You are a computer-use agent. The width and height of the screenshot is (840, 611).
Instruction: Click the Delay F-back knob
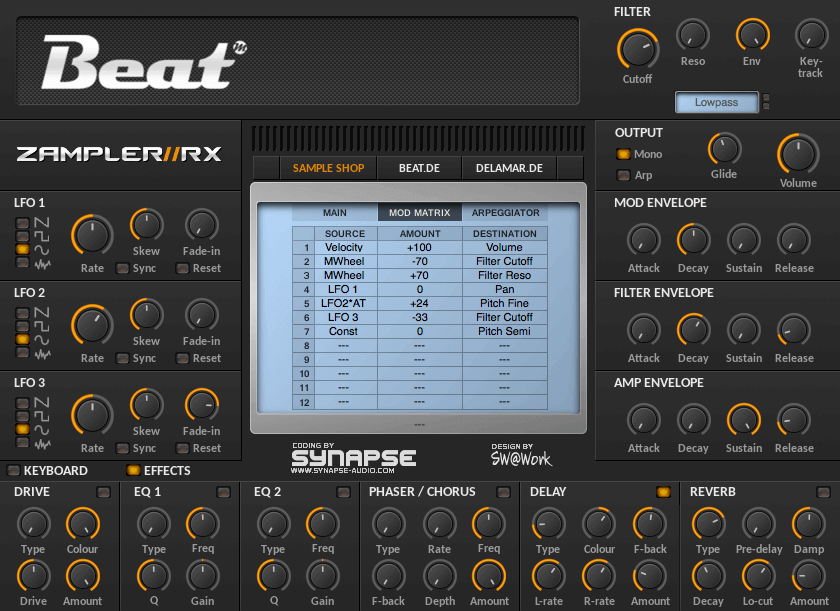(649, 524)
